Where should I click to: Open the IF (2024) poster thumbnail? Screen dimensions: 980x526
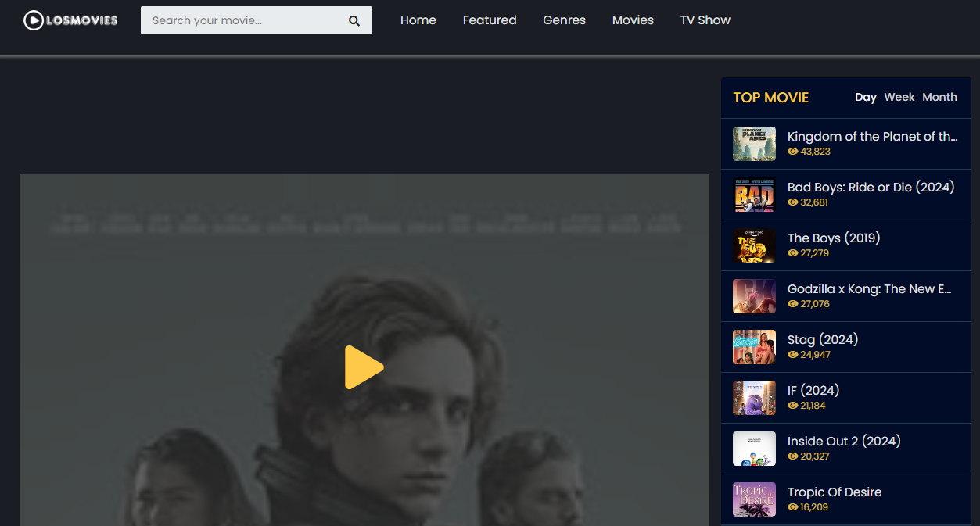pos(754,398)
